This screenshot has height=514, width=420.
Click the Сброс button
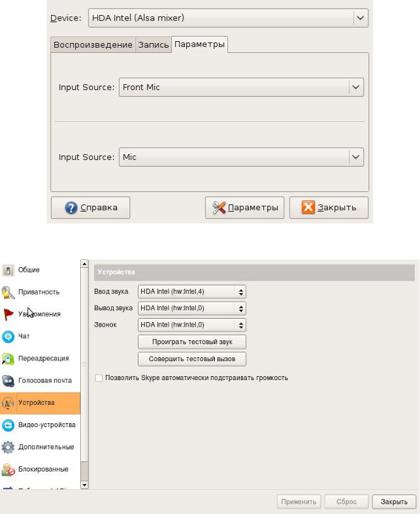click(x=347, y=502)
